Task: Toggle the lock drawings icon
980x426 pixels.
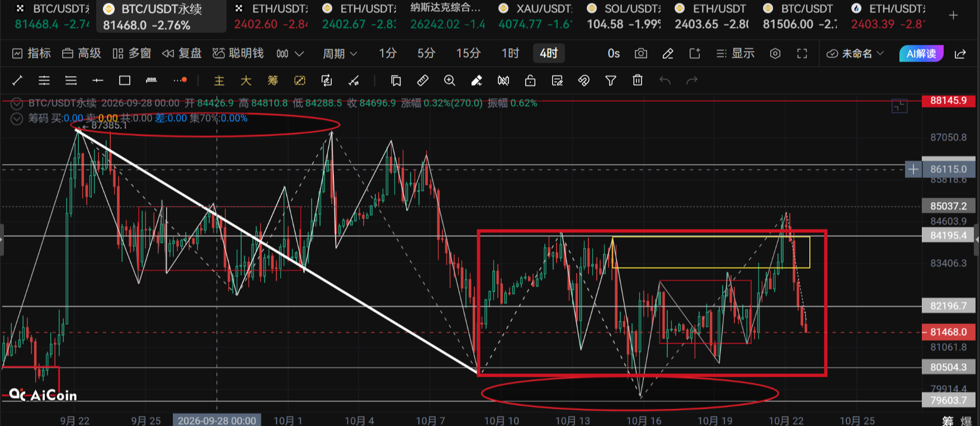Action: click(x=530, y=81)
